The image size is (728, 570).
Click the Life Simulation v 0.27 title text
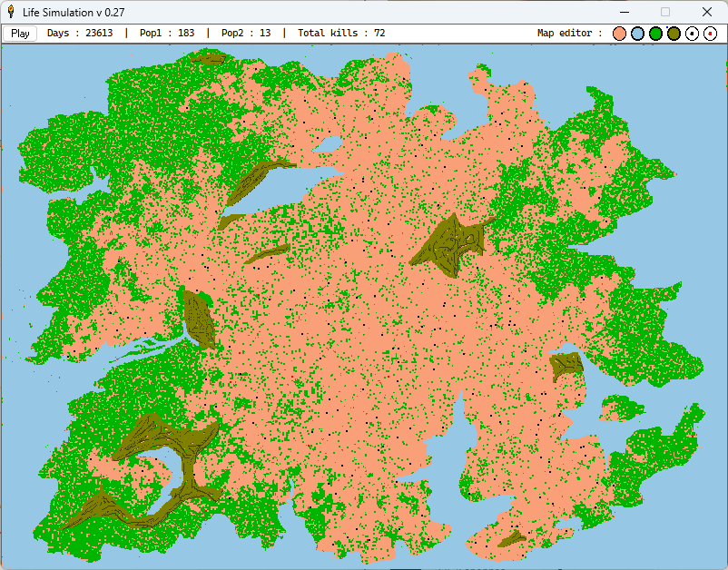coord(74,12)
